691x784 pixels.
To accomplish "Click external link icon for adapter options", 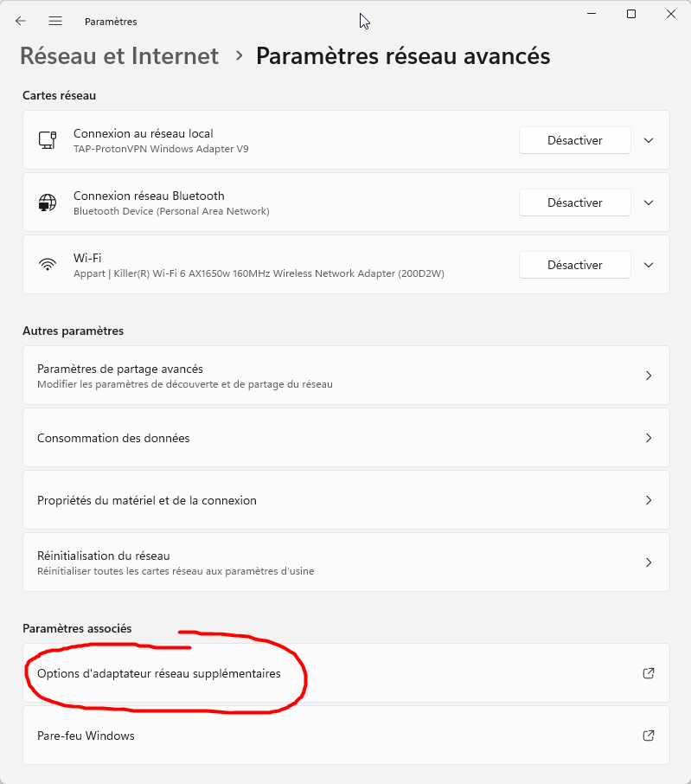I will pos(649,673).
